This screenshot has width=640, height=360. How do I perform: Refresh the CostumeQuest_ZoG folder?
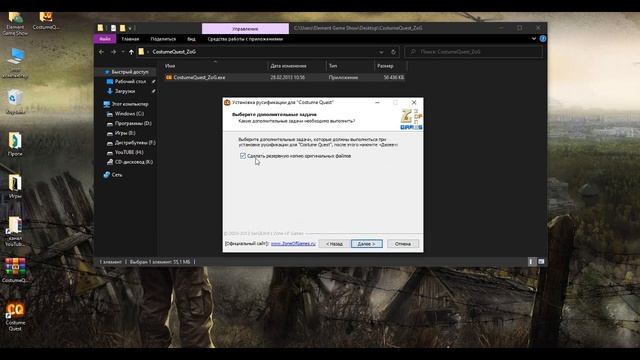(x=393, y=52)
